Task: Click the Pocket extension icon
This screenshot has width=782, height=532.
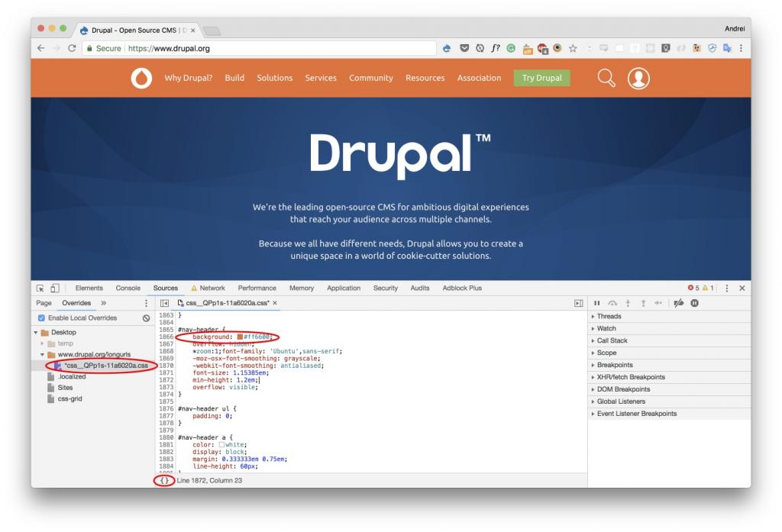Action: 464,48
